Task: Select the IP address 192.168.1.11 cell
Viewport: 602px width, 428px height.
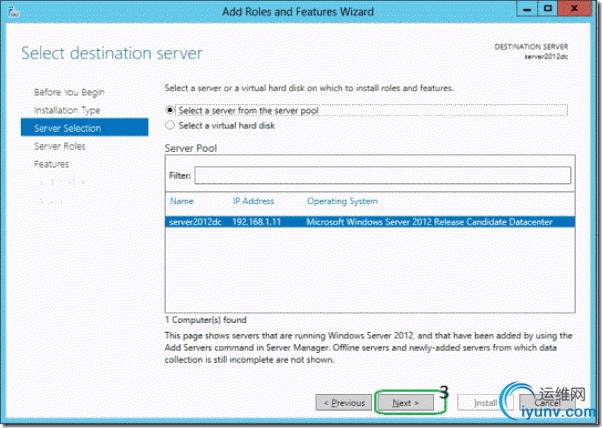Action: coord(256,222)
